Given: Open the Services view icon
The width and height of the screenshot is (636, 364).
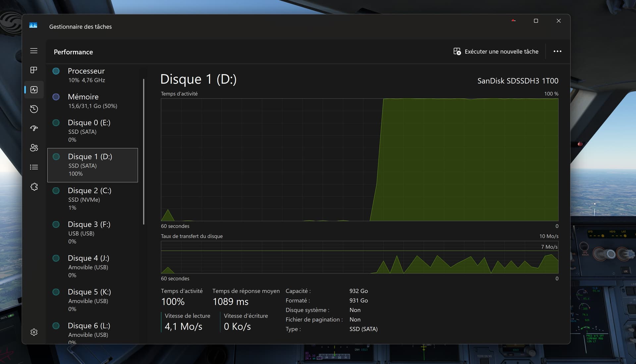Looking at the screenshot, I should tap(34, 186).
